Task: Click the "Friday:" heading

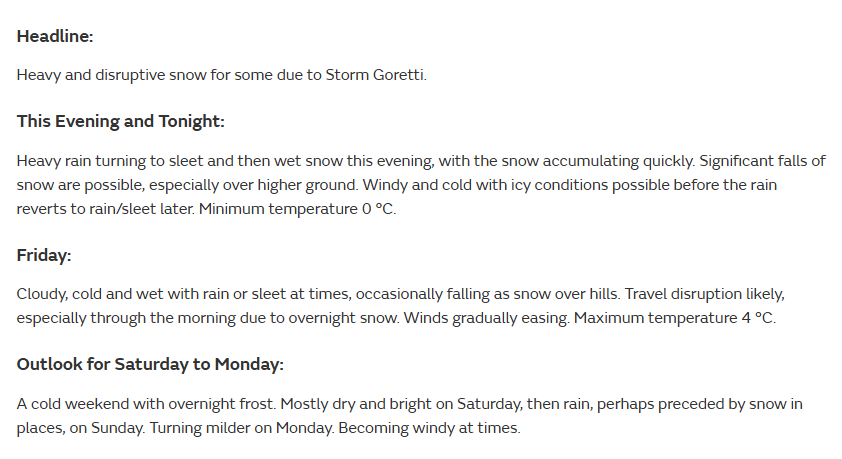Action: (44, 255)
